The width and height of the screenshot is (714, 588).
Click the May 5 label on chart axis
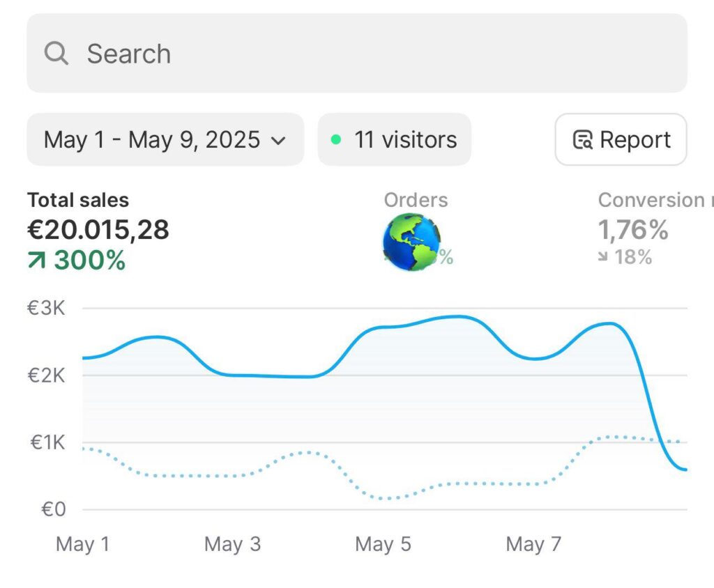coord(383,544)
